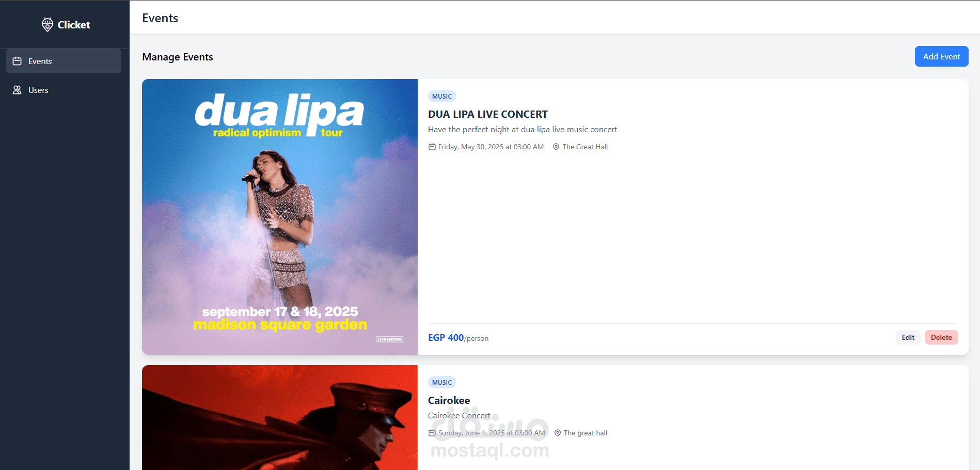
Task: Click the calendar icon beside Events in sidebar
Action: pos(17,61)
